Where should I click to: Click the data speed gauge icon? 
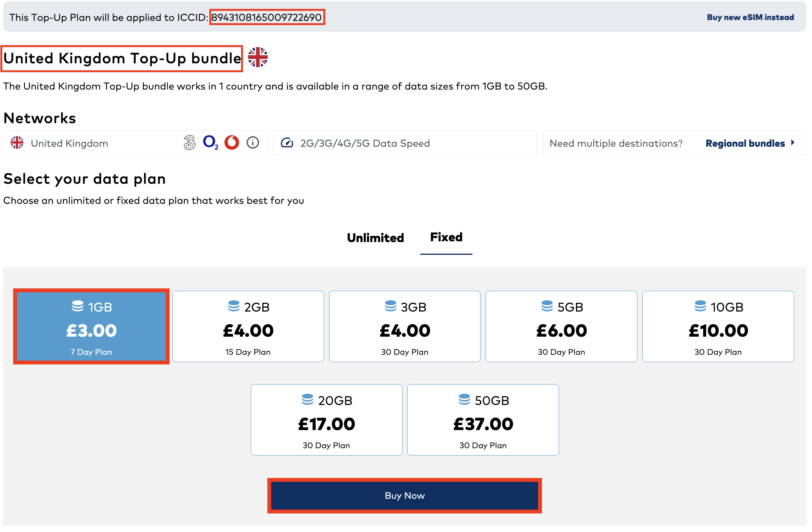pyautogui.click(x=287, y=143)
